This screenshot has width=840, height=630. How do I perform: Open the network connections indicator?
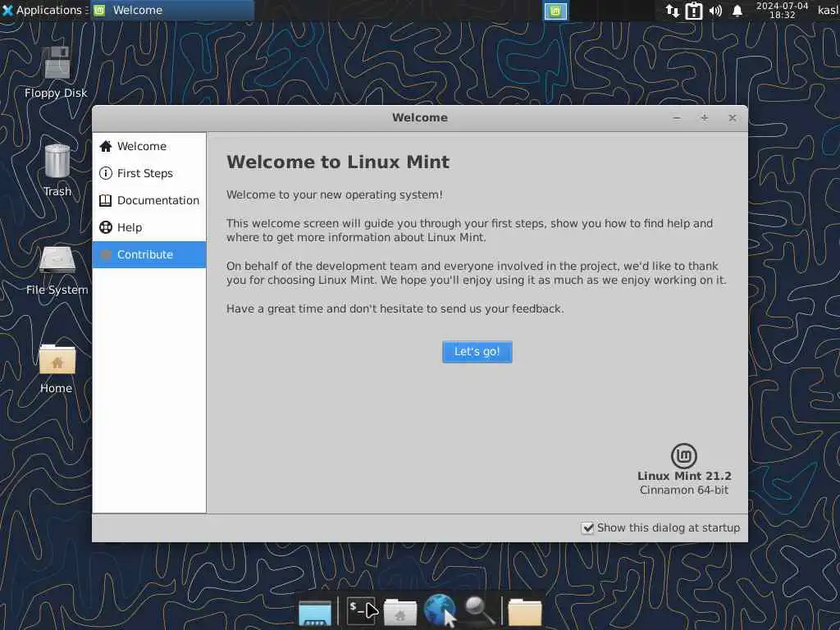672,11
